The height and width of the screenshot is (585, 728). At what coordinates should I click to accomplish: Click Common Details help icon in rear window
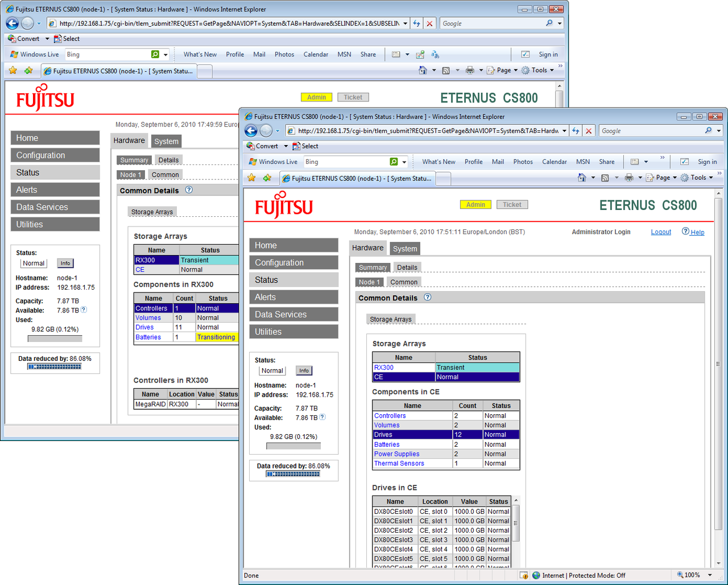tap(189, 189)
